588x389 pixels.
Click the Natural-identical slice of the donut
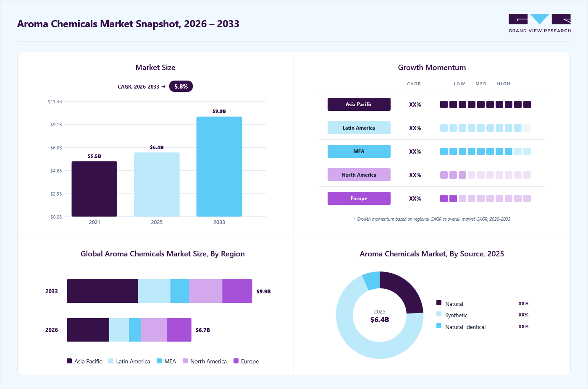pos(373,281)
